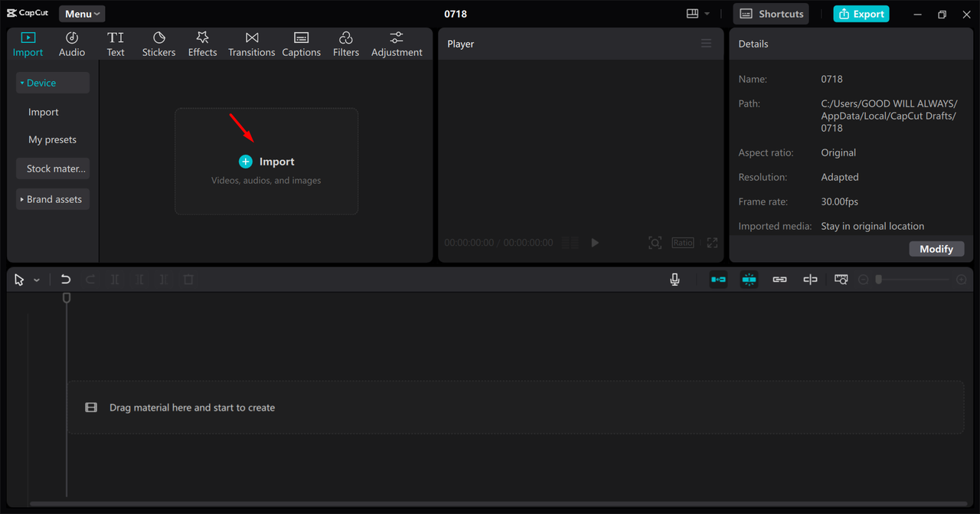Click the timeline cover/preview settings icon
980x514 pixels.
click(841, 280)
